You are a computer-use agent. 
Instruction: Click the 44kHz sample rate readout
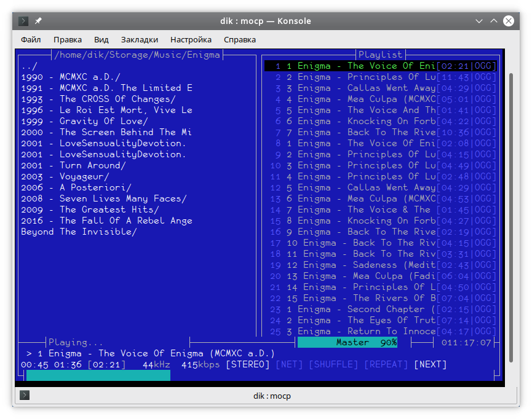pyautogui.click(x=156, y=365)
